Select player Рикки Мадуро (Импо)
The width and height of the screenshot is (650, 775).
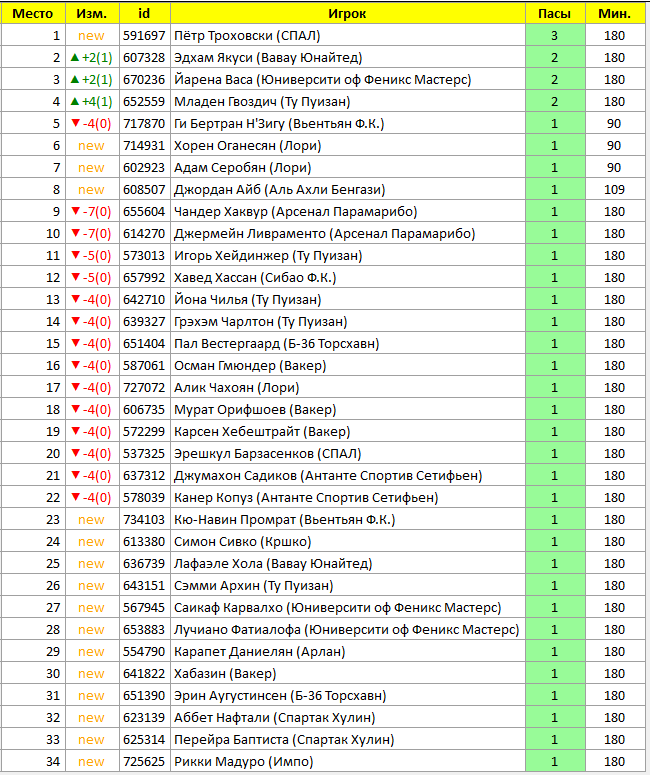(x=244, y=762)
